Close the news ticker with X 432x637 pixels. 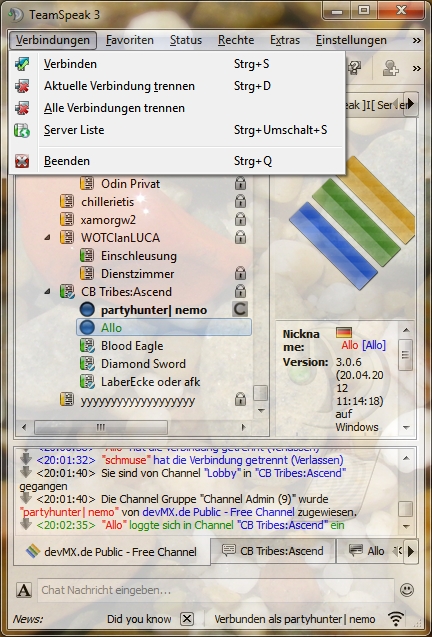point(187,619)
